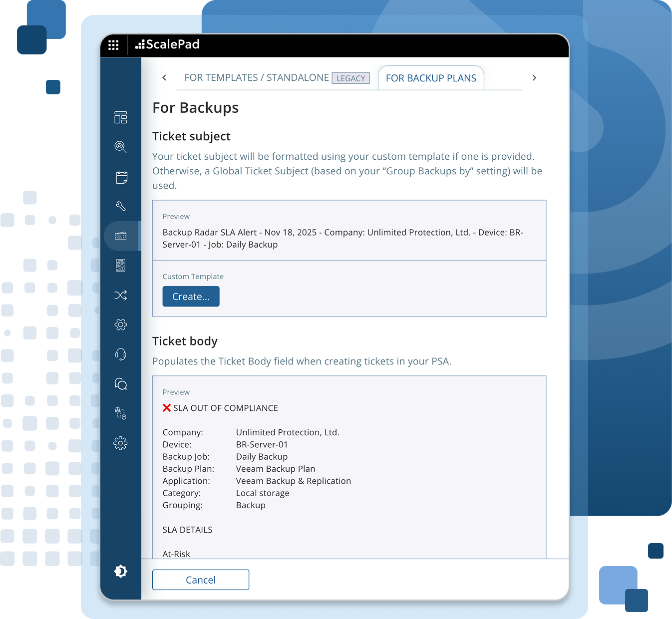Click the Create... custom template button
This screenshot has height=619, width=672.
pos(191,297)
